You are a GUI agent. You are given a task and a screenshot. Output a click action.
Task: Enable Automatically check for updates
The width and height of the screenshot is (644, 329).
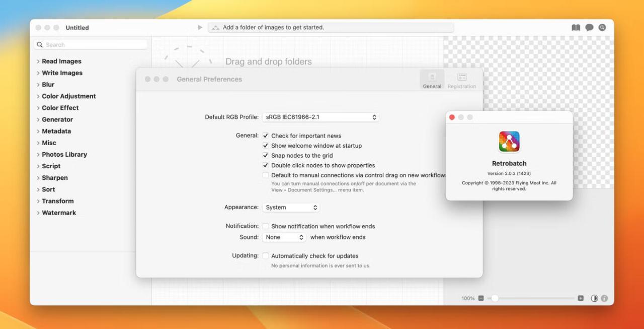click(x=266, y=256)
